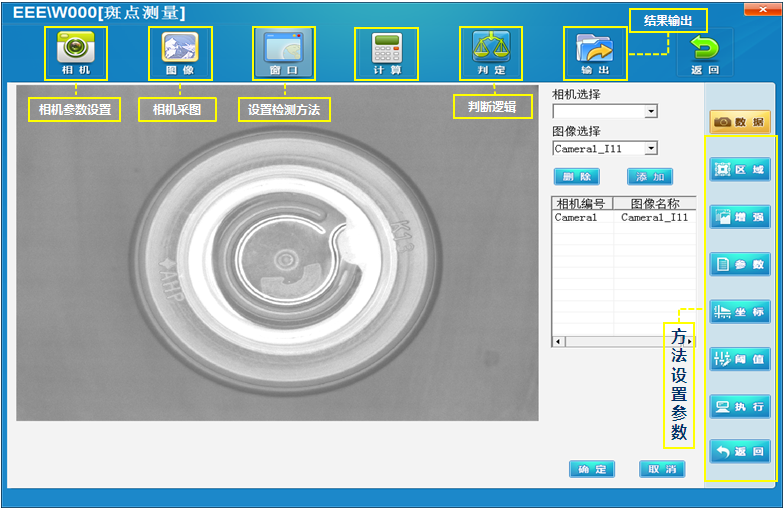This screenshot has height=509, width=784.
Task: Click the table's right scroll arrow
Action: (690, 342)
